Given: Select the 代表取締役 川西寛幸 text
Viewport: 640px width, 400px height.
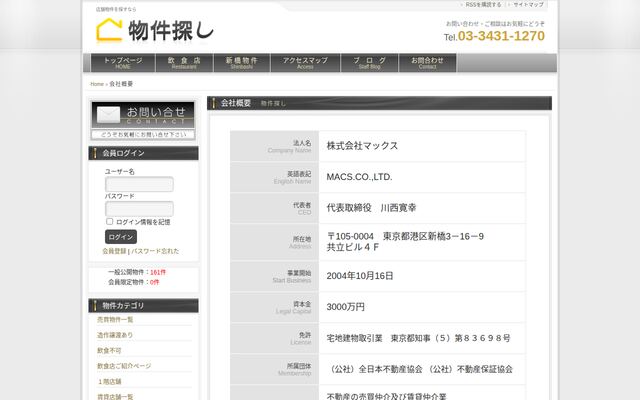Looking at the screenshot, I should (x=371, y=208).
